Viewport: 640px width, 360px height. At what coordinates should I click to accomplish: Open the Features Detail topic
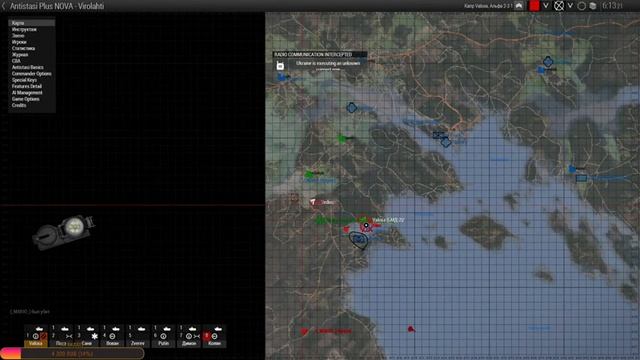tap(27, 87)
